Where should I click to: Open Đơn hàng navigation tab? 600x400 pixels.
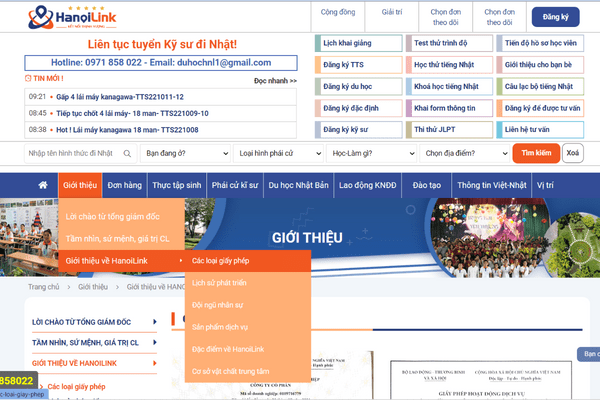(124, 185)
